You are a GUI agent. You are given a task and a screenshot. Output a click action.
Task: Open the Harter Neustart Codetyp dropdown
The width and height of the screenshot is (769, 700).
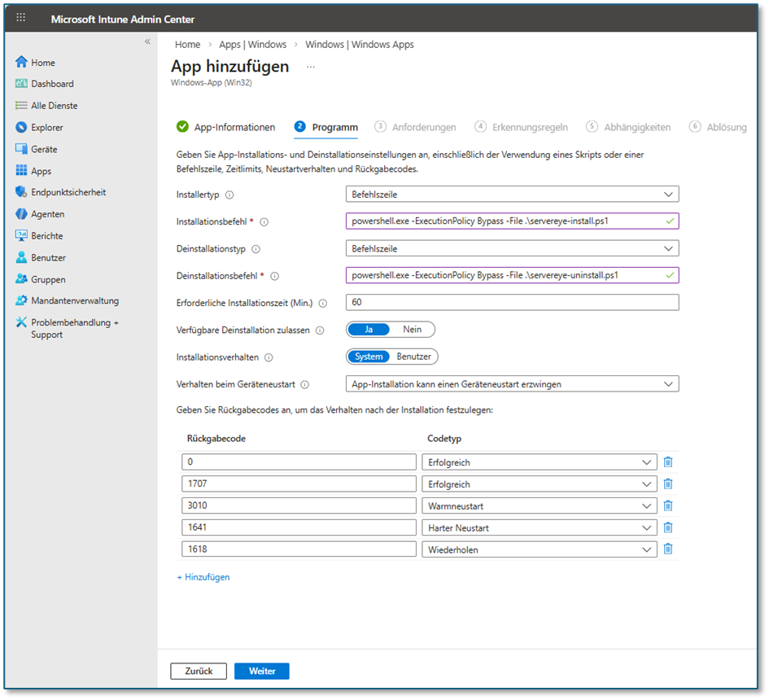point(539,527)
